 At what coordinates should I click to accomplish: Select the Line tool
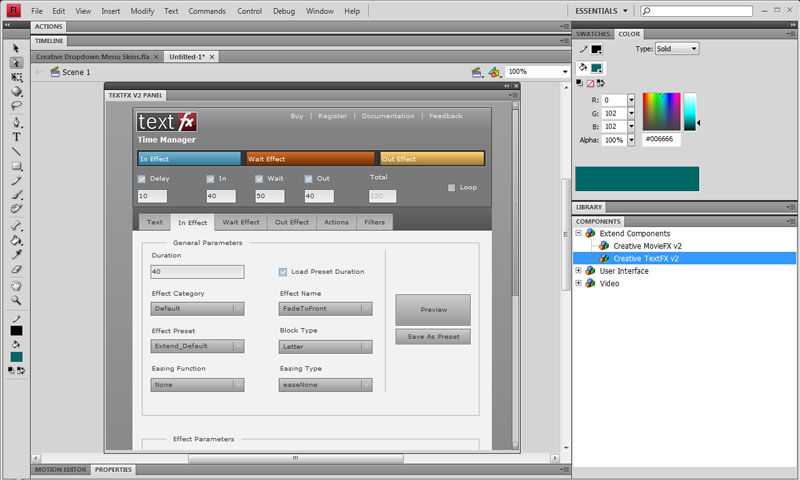click(16, 151)
